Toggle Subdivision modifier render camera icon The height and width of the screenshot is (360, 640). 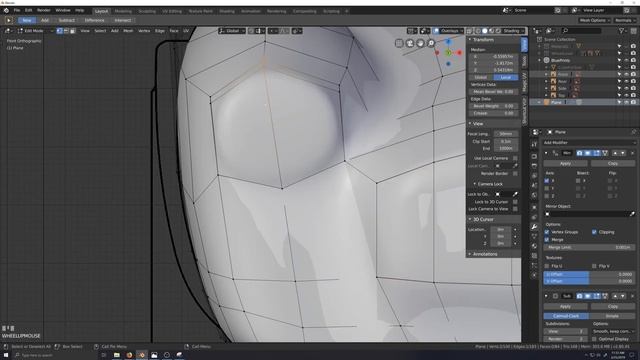click(x=579, y=296)
